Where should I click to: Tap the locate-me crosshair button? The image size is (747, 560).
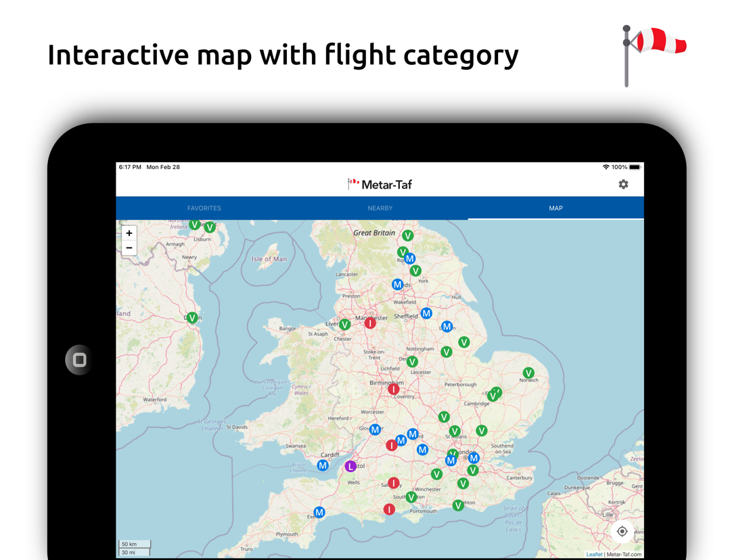coord(622,532)
